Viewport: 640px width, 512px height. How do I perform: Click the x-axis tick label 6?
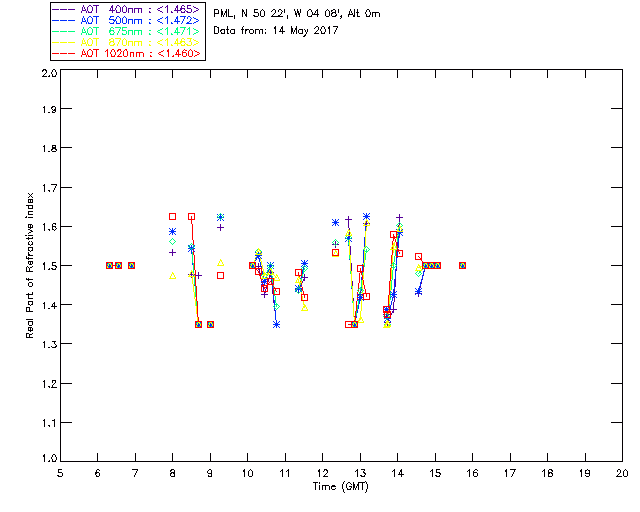(98, 473)
